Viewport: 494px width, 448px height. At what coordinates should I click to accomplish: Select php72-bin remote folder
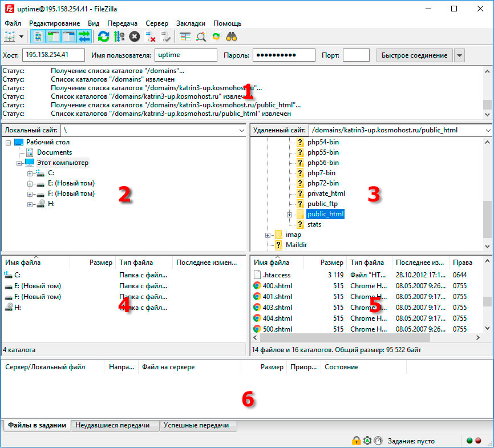tap(323, 183)
